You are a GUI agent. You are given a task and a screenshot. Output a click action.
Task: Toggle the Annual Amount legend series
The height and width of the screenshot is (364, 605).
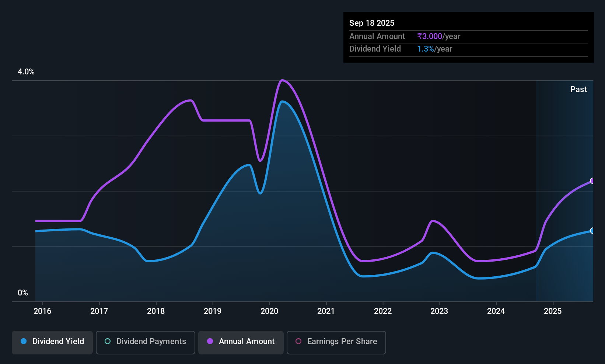tap(241, 342)
